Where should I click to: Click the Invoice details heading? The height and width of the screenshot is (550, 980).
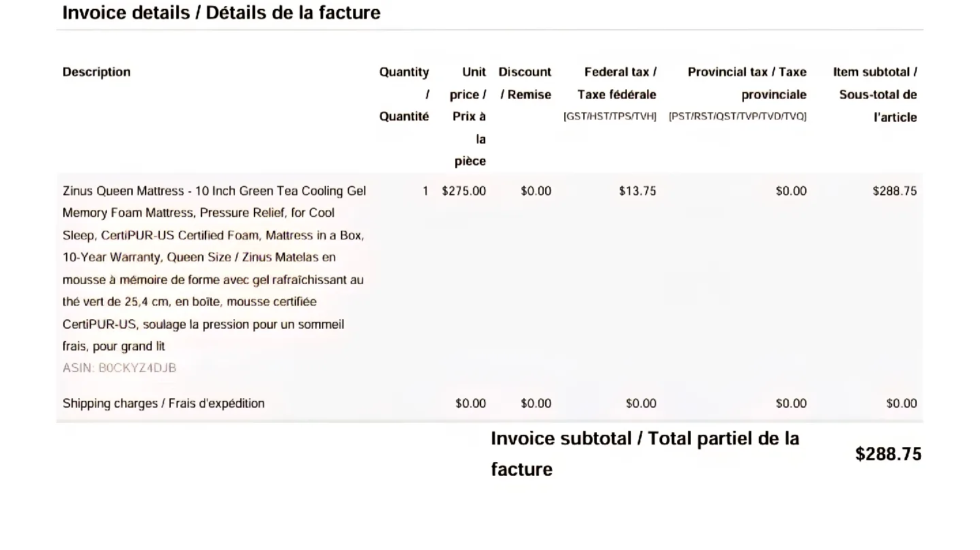coord(221,12)
